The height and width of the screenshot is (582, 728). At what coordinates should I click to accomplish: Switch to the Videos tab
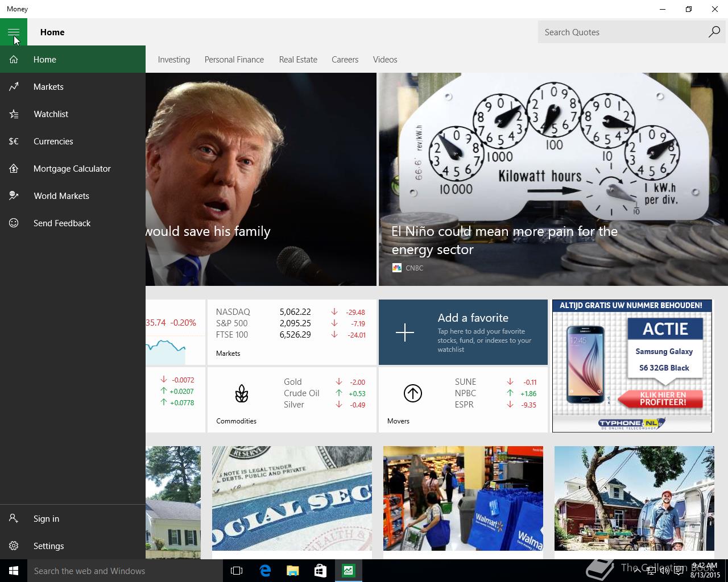(385, 60)
